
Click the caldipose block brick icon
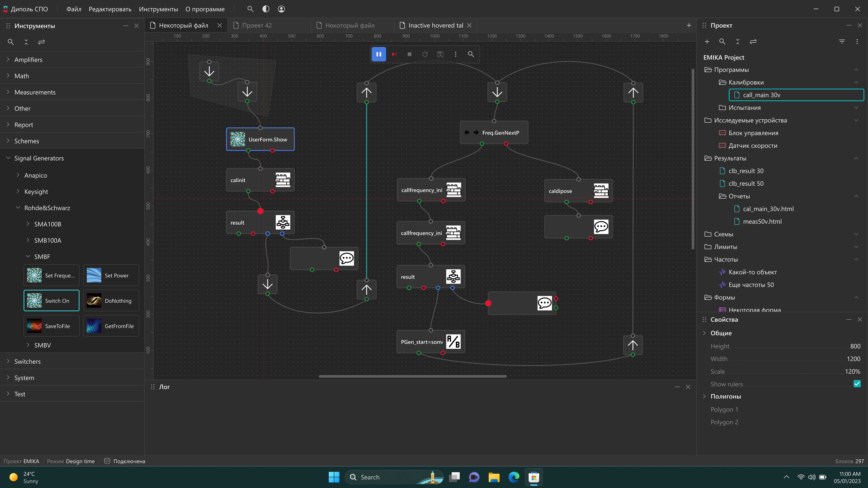click(x=601, y=191)
